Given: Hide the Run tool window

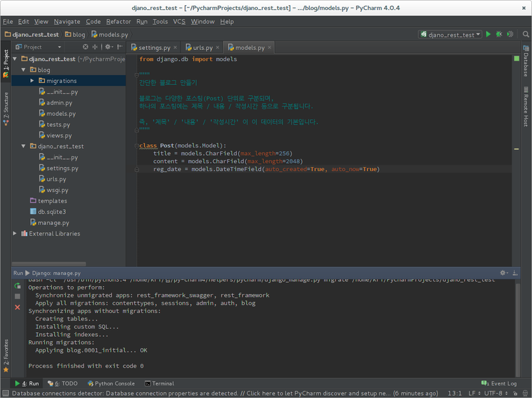Looking at the screenshot, I should click(x=515, y=273).
